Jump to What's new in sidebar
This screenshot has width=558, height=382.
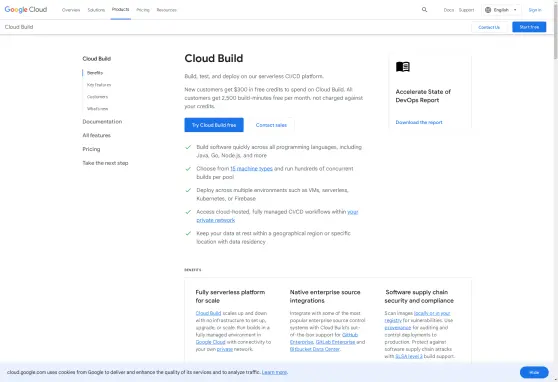pos(98,109)
